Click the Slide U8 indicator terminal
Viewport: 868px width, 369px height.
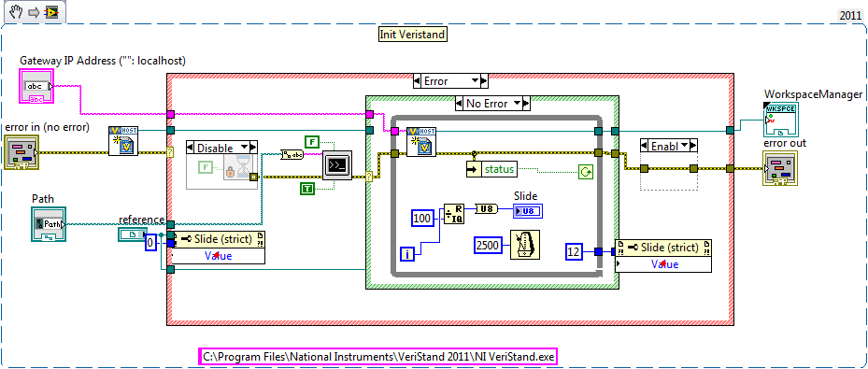tap(528, 211)
